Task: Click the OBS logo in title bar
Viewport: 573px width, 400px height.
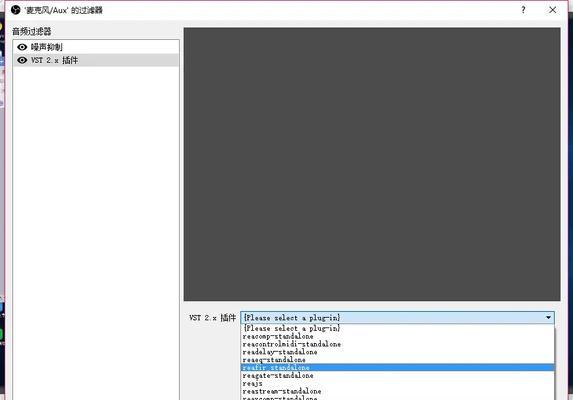Action: pyautogui.click(x=16, y=9)
